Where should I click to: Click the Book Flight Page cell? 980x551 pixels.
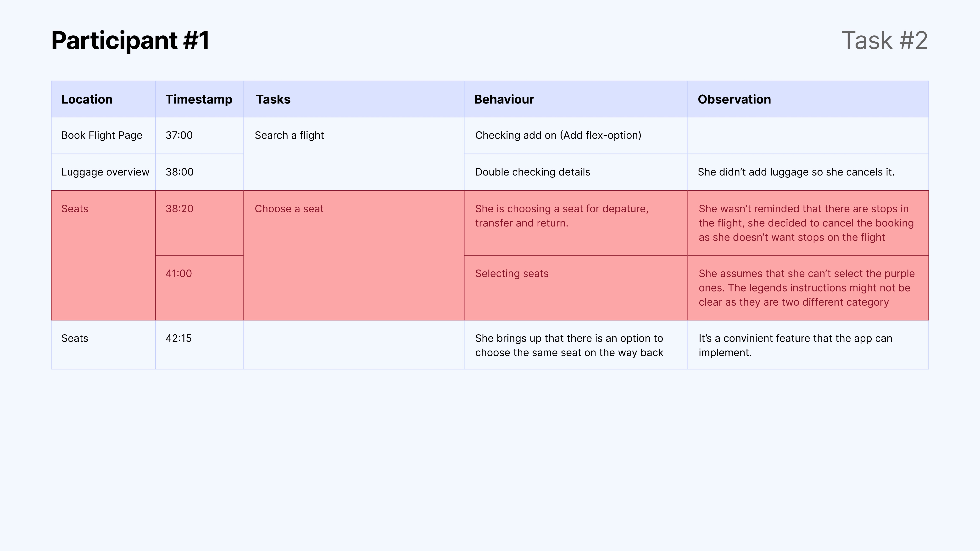pyautogui.click(x=102, y=135)
